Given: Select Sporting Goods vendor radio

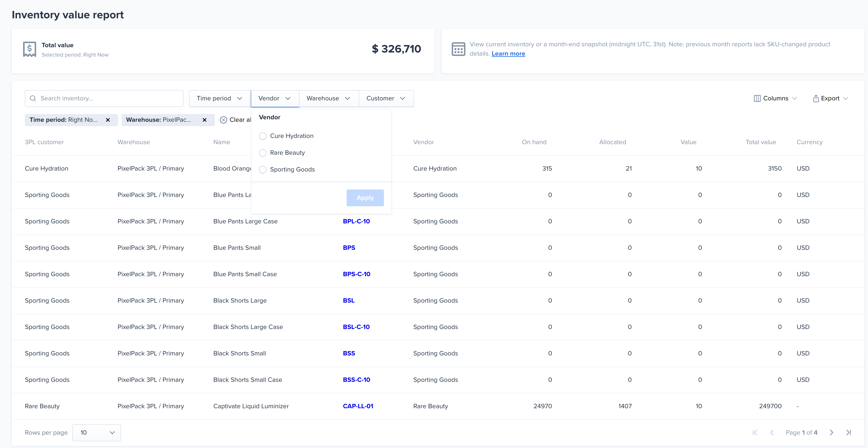Looking at the screenshot, I should 262,169.
